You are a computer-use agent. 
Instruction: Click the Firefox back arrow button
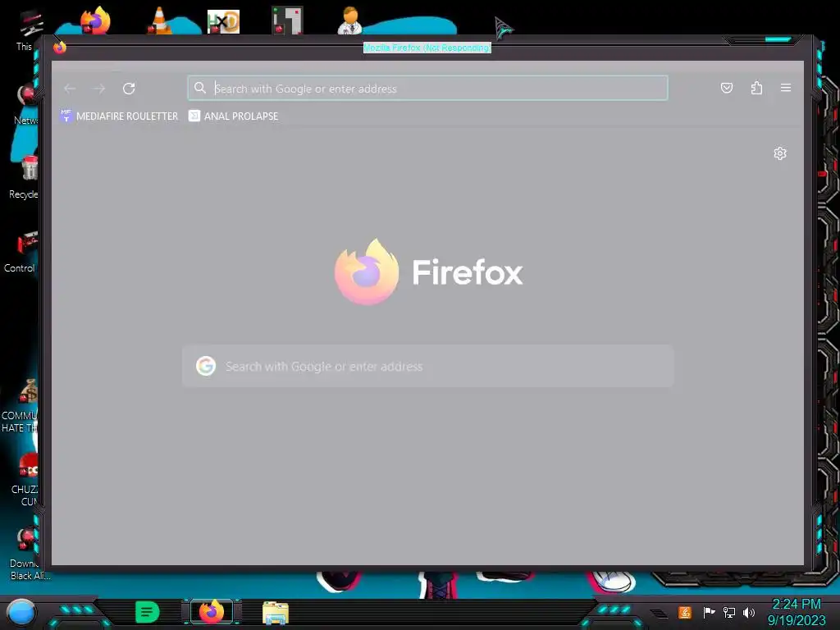[x=70, y=89]
